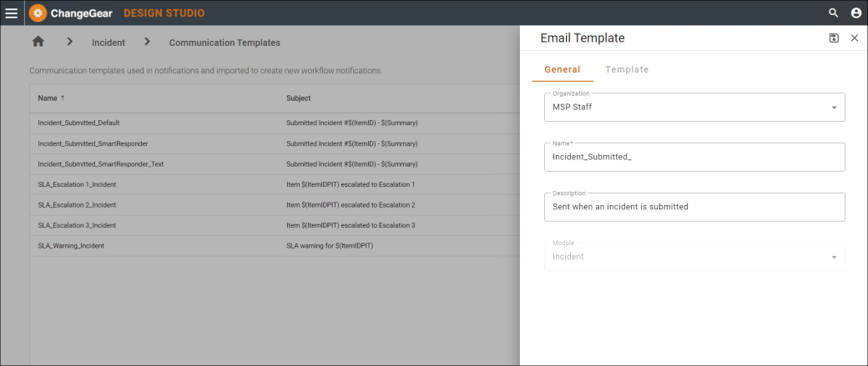
Task: Select the SLA_Warning_Incident row
Action: click(x=275, y=246)
